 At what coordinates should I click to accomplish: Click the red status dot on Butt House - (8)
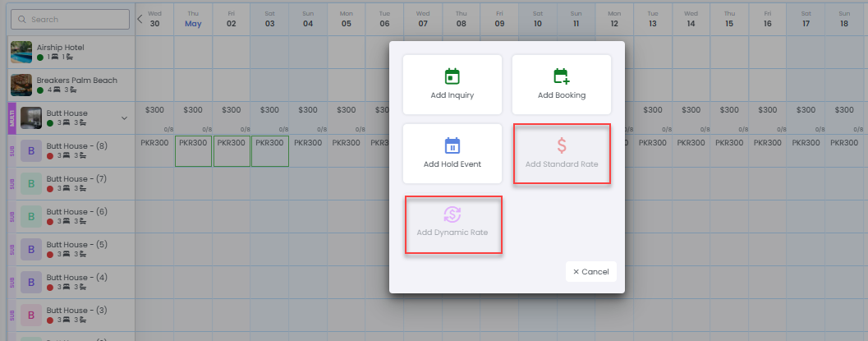50,156
